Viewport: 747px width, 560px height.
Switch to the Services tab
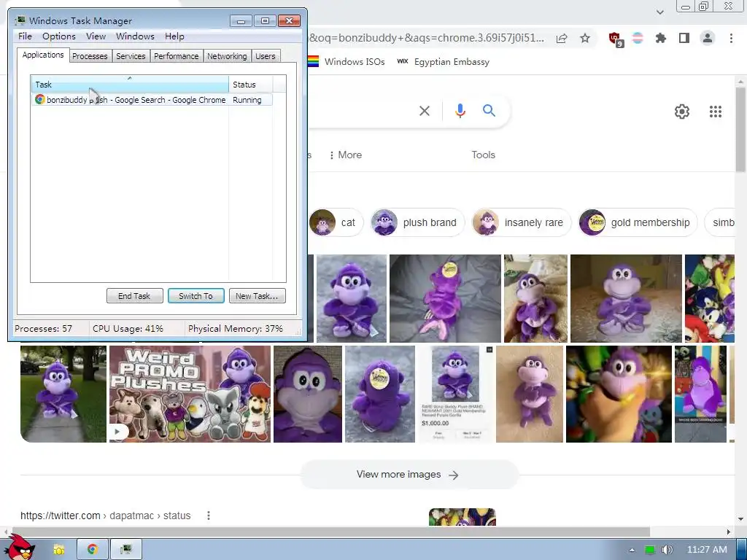(131, 56)
